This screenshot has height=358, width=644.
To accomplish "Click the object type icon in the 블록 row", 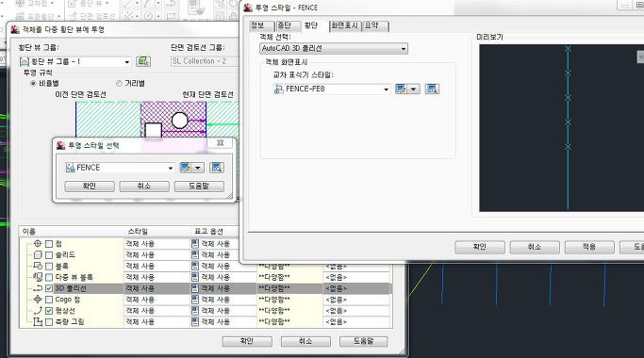I will coord(38,266).
